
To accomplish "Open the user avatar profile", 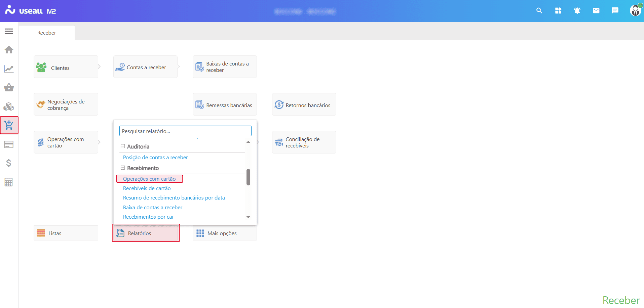I will [x=635, y=11].
